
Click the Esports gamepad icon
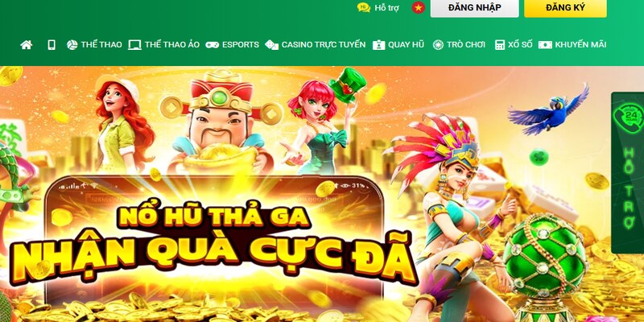coord(212,45)
